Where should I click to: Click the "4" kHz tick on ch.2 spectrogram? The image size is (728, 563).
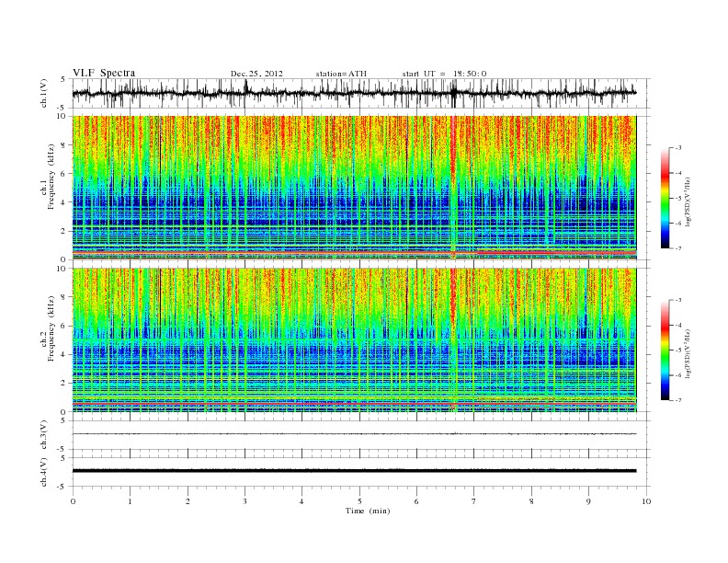pyautogui.click(x=64, y=355)
